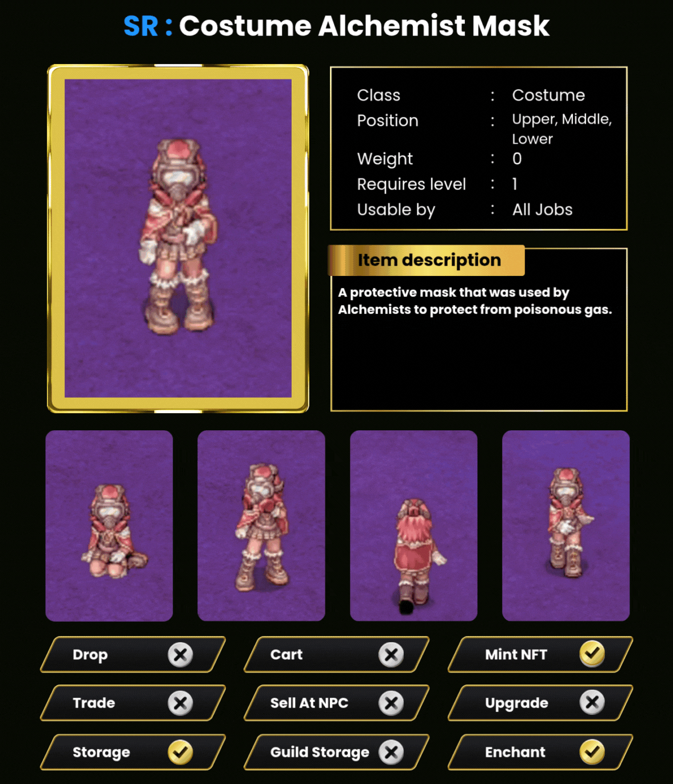Click the X icon next to Trade
Viewport: 673px width, 784px height.
pos(180,703)
